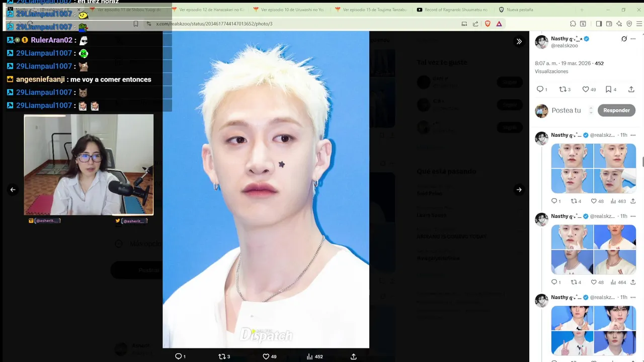Viewport: 644px width, 362px height.
Task: Share the second reply tweet
Action: tap(633, 282)
